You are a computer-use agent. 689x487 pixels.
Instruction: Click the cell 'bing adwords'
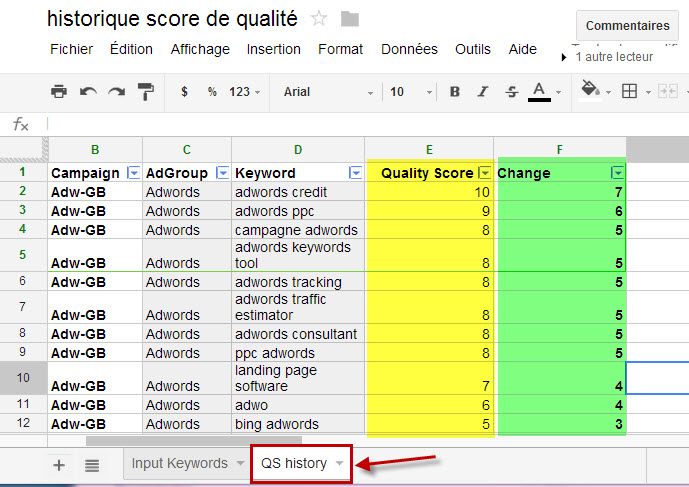pyautogui.click(x=298, y=424)
